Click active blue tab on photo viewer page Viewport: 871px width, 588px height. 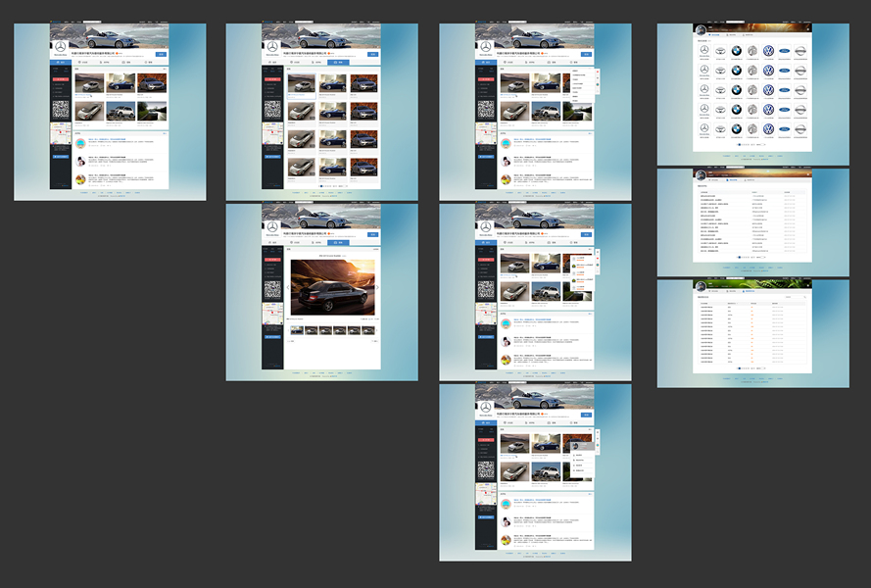click(x=338, y=242)
